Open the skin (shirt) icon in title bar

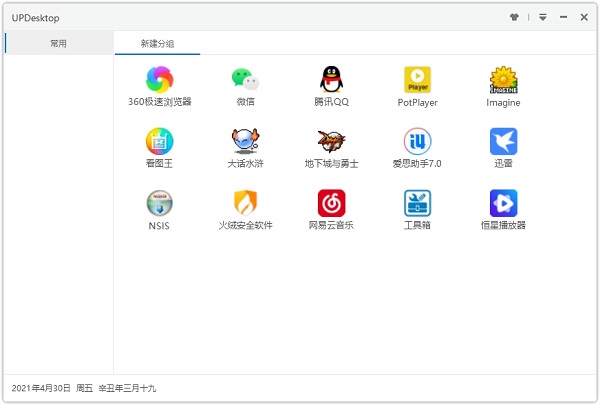click(x=514, y=17)
